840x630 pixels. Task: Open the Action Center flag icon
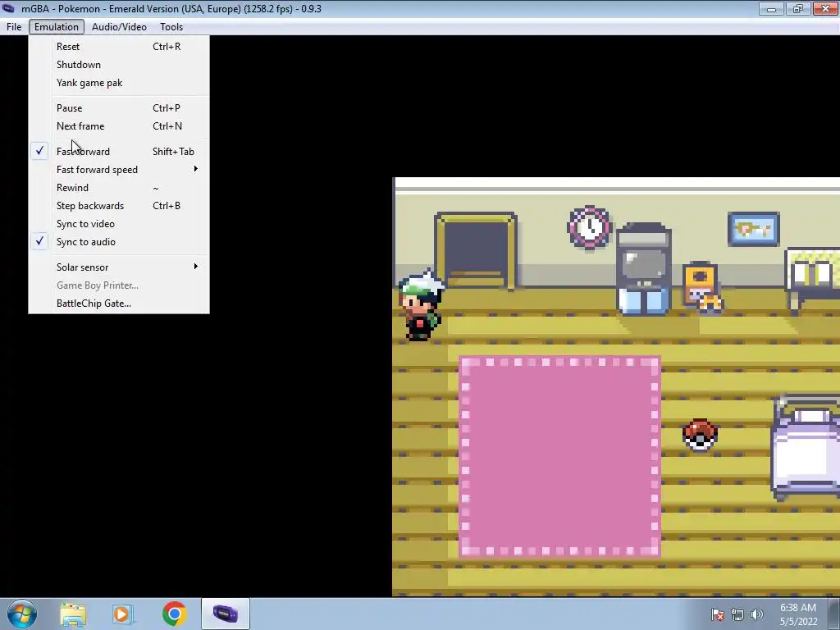[718, 615]
